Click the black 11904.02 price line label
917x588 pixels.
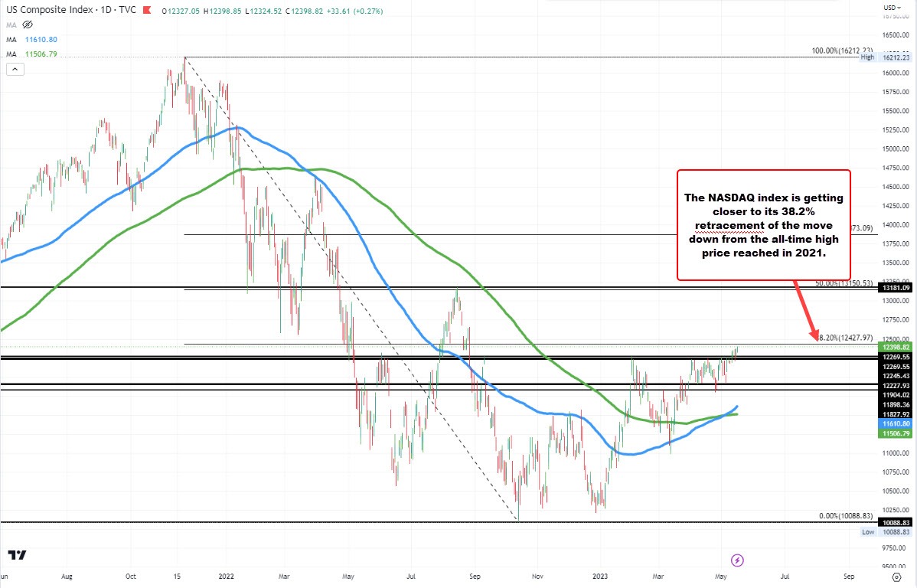point(896,395)
